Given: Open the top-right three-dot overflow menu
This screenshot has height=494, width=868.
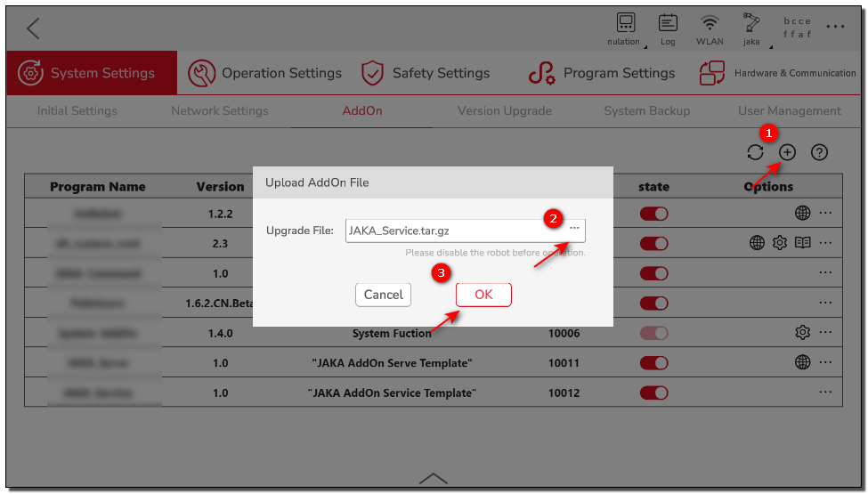Looking at the screenshot, I should (835, 27).
